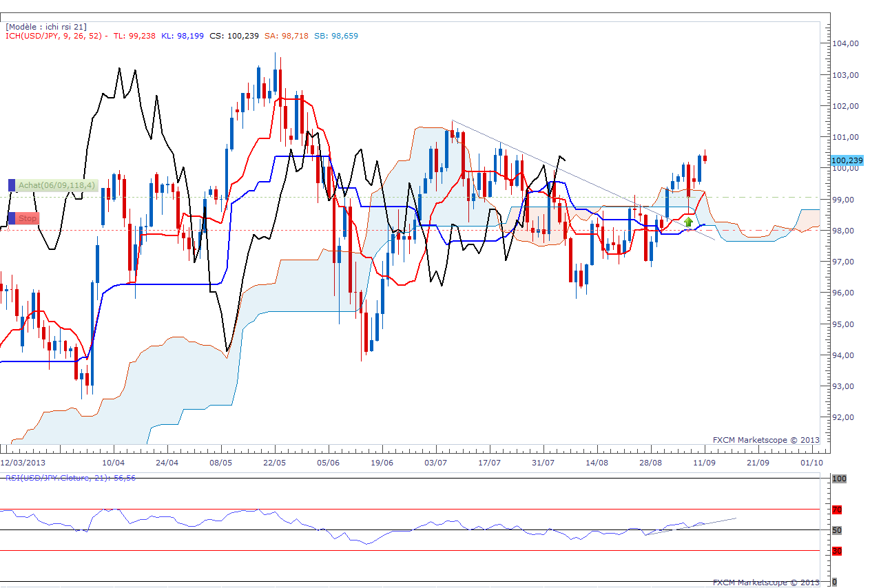Click the 08/05 date on time axis
870x588 pixels.
coord(220,463)
